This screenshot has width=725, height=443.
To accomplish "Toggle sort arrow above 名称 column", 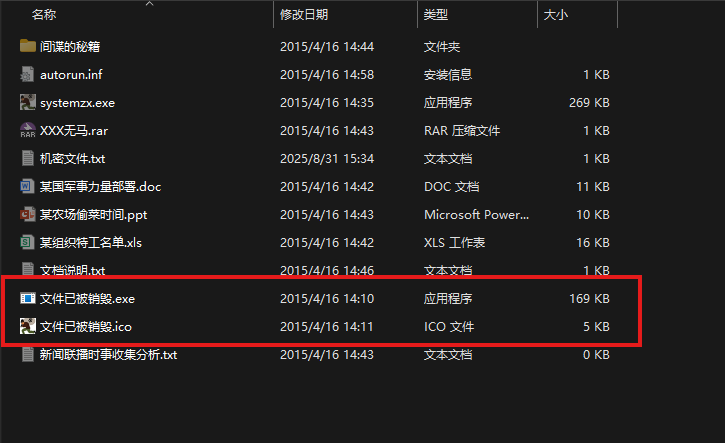I will (x=149, y=4).
